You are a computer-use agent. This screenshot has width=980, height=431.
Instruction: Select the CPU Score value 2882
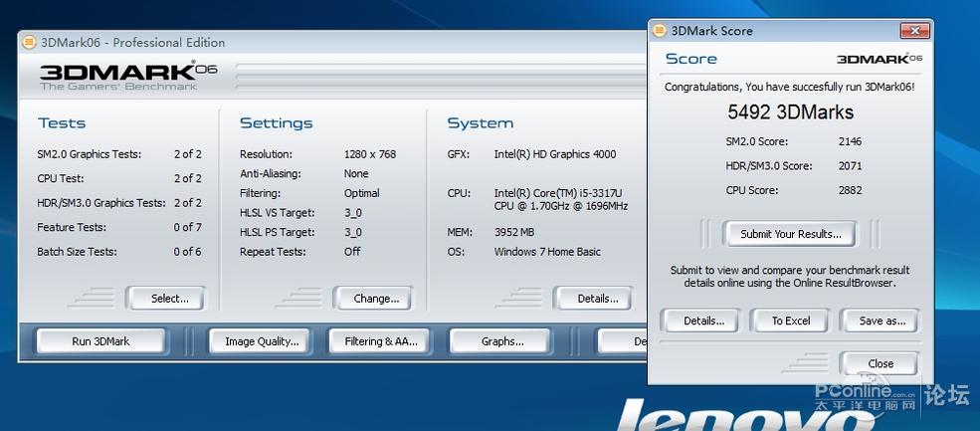[x=850, y=190]
